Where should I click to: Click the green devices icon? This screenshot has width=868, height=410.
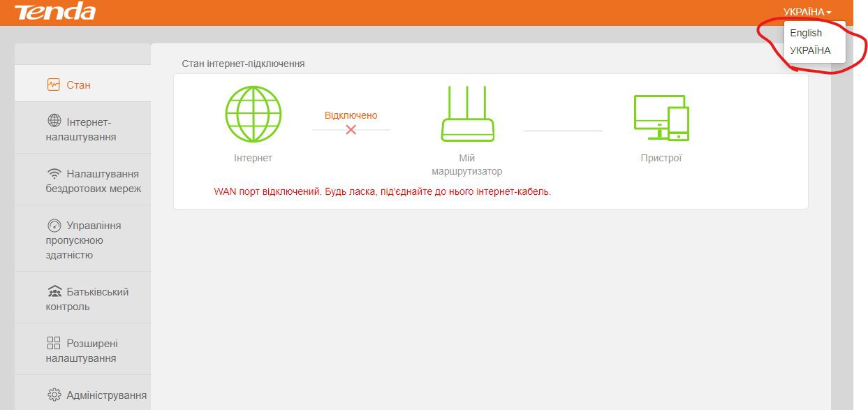[x=661, y=117]
